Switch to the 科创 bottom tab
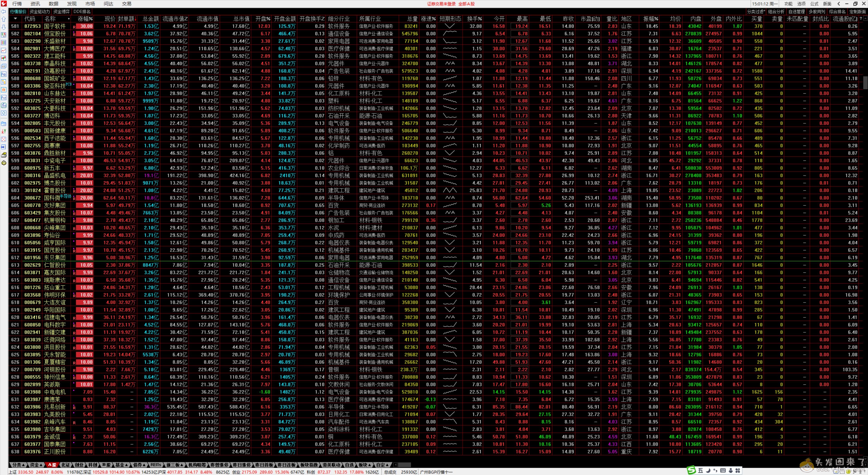Image resolution: width=868 pixels, height=475 pixels. pos(93,465)
